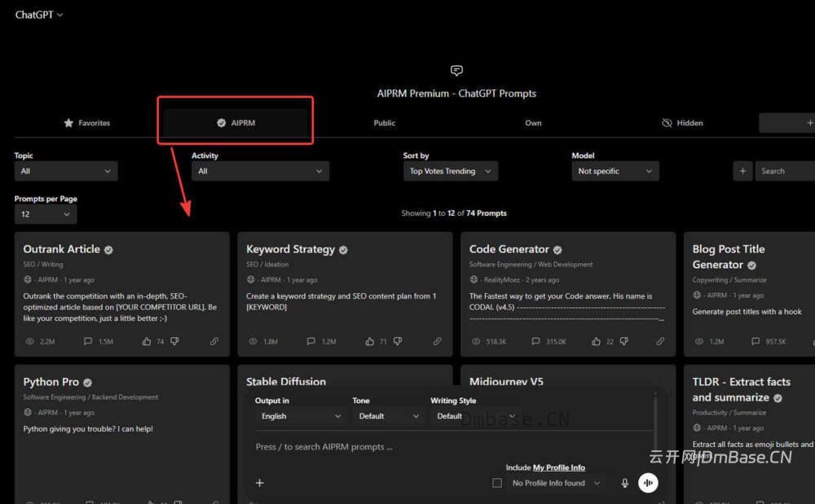Click thumbs down on Keyword Strategy
The image size is (815, 504).
398,341
